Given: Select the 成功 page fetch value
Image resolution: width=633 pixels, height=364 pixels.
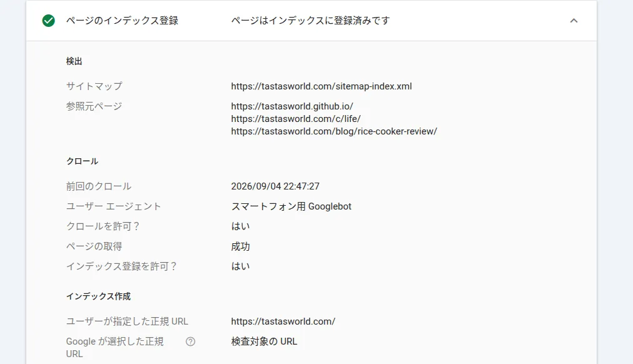Looking at the screenshot, I should pos(240,246).
